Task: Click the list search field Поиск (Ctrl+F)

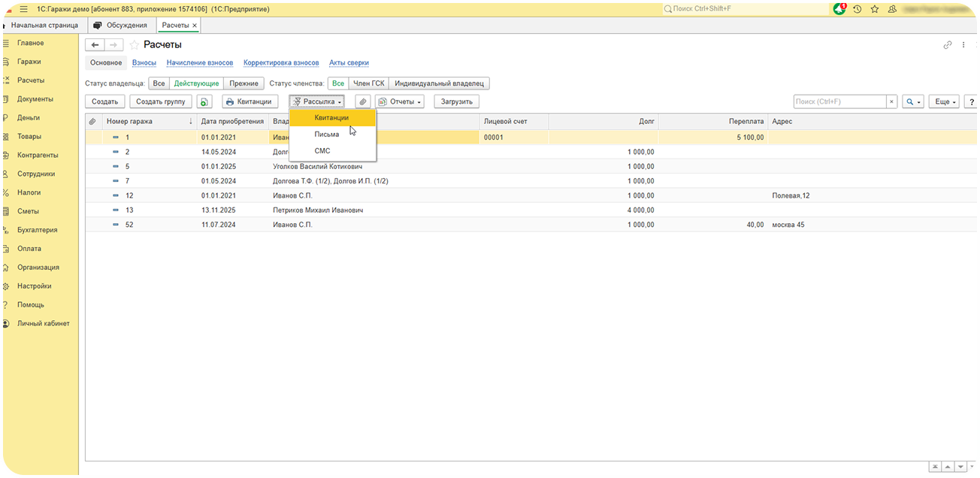Action: click(x=839, y=101)
